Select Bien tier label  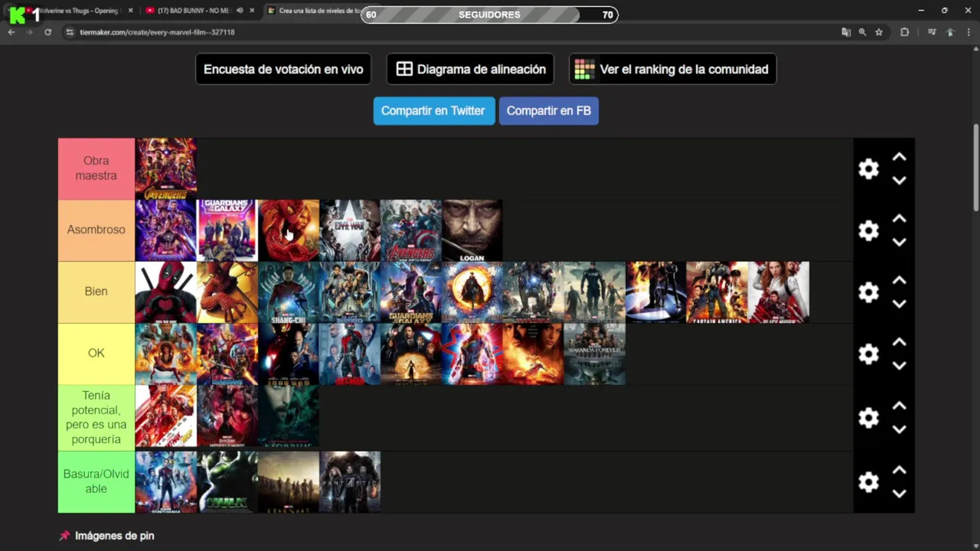pyautogui.click(x=96, y=292)
